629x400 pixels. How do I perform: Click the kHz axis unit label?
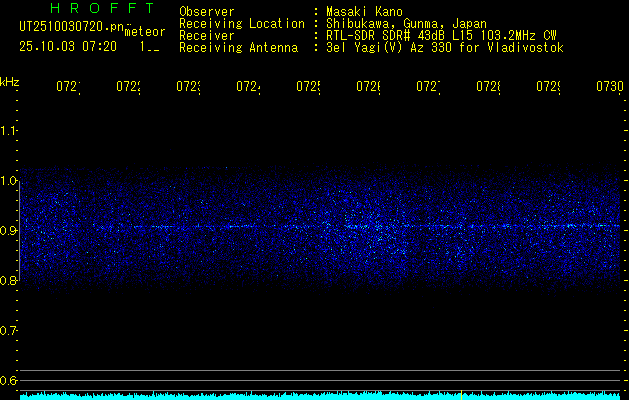(9, 82)
